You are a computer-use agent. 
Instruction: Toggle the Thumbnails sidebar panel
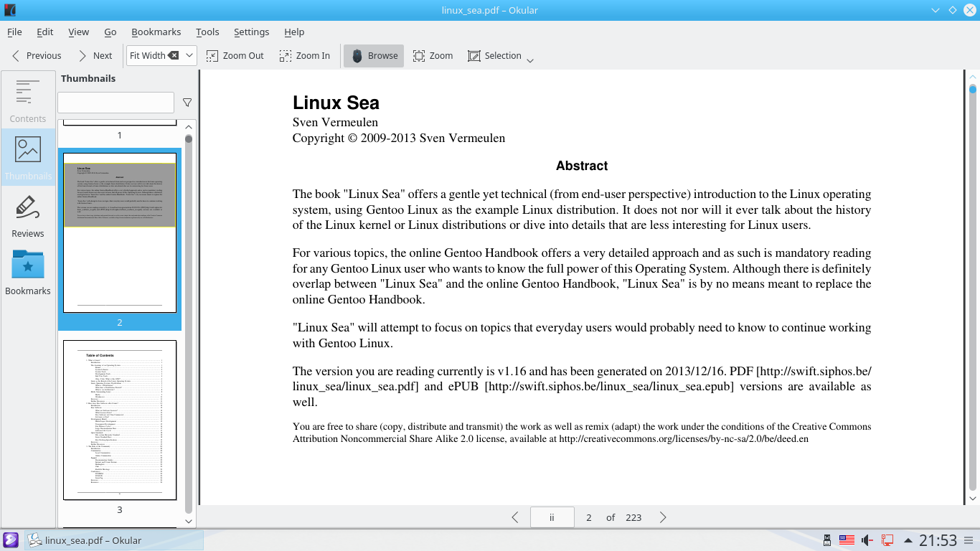tap(28, 158)
